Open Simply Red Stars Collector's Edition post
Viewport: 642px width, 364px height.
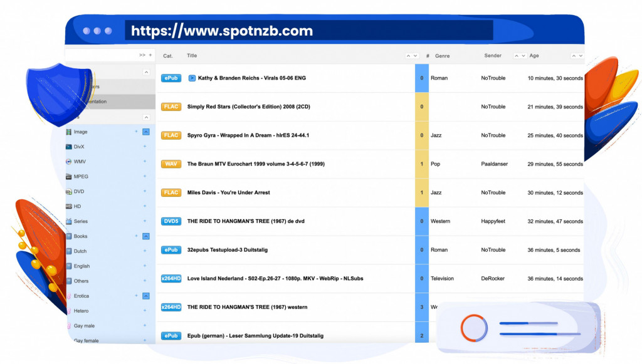click(x=248, y=107)
